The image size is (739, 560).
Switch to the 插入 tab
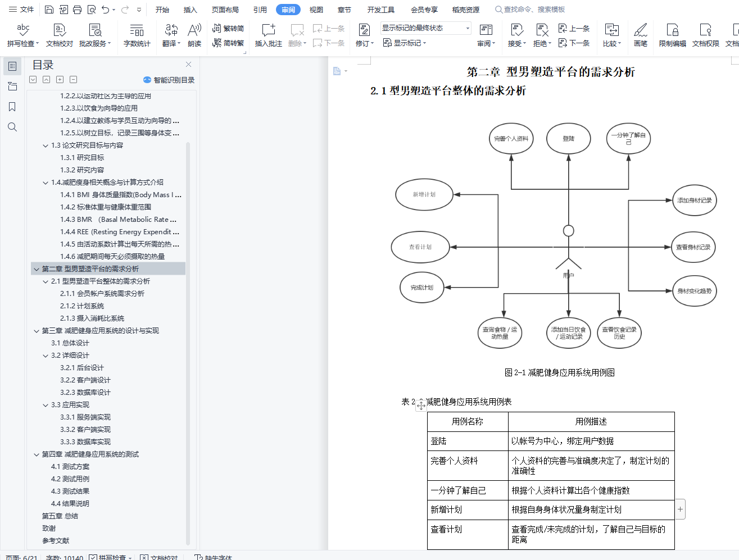(x=191, y=10)
